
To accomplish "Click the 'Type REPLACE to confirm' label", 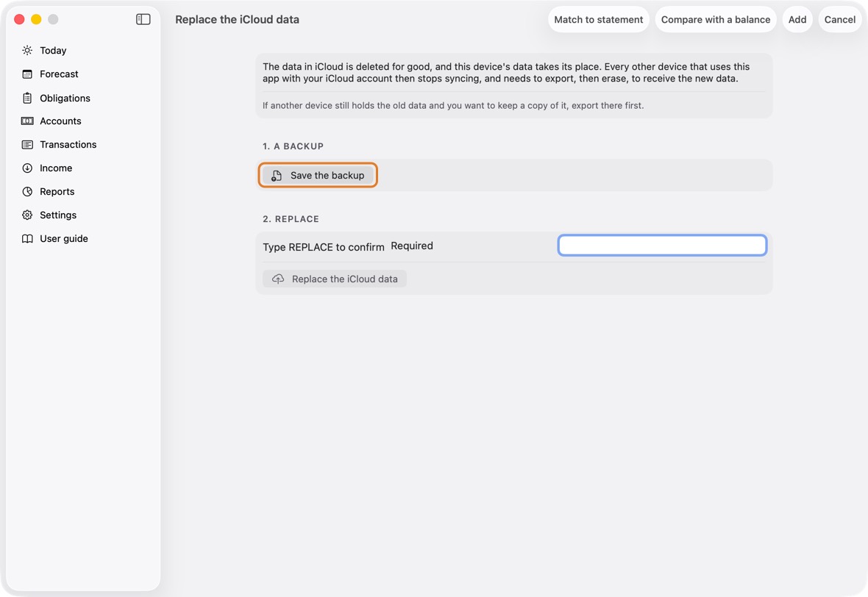I will pyautogui.click(x=323, y=247).
